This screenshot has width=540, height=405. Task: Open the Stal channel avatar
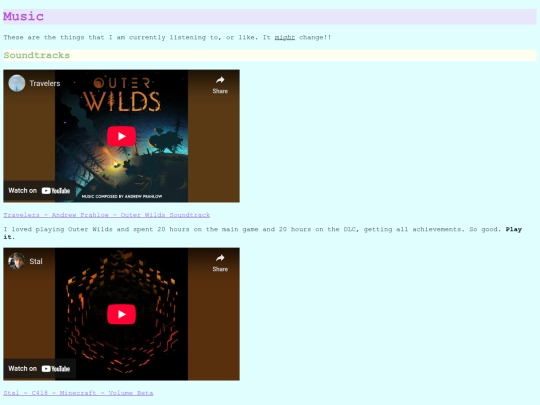17,261
